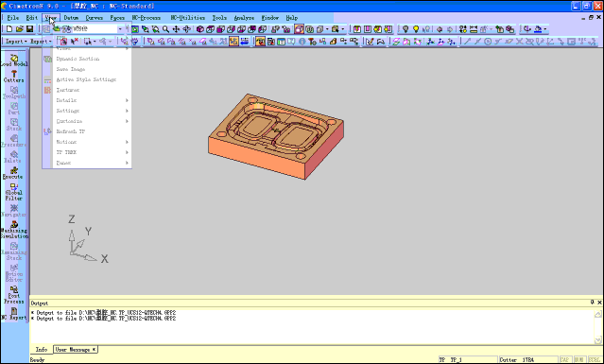The width and height of the screenshot is (604, 364).
Task: Click the Open file folder icon
Action: (19, 29)
